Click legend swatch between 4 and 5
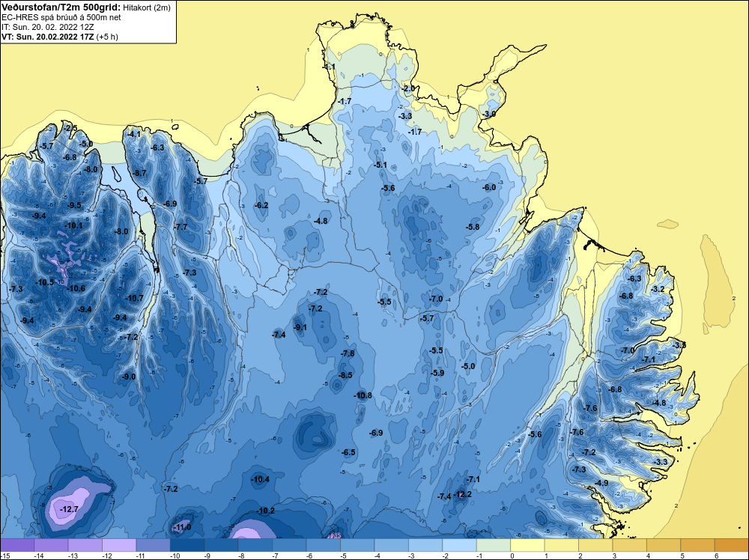Viewport: 749px width, 560px height. click(x=664, y=545)
